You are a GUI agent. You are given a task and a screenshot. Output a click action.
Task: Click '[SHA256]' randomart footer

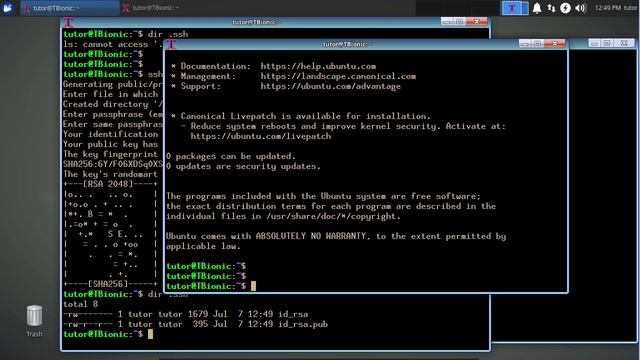(x=108, y=284)
